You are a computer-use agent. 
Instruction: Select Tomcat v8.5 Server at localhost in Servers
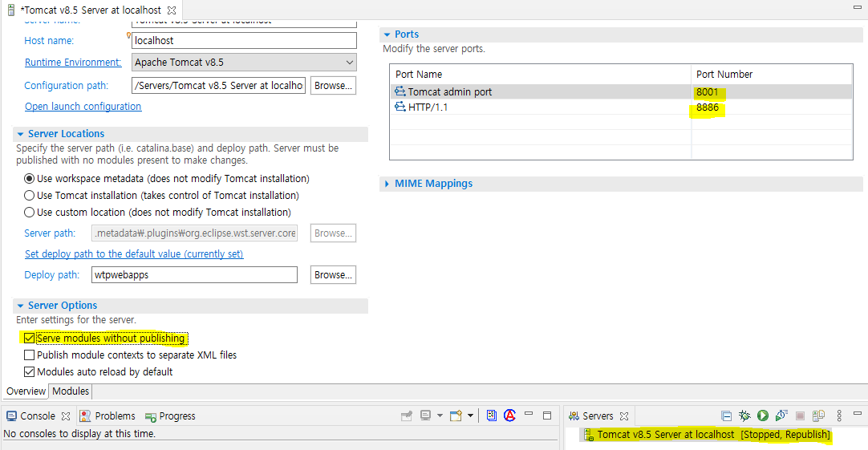713,435
